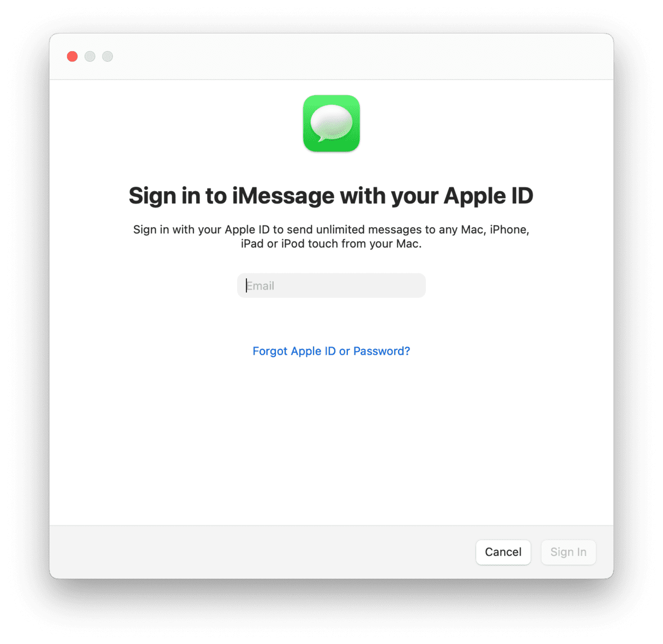Close the sign-in window using the red button
Image resolution: width=663 pixels, height=644 pixels.
tap(72, 56)
